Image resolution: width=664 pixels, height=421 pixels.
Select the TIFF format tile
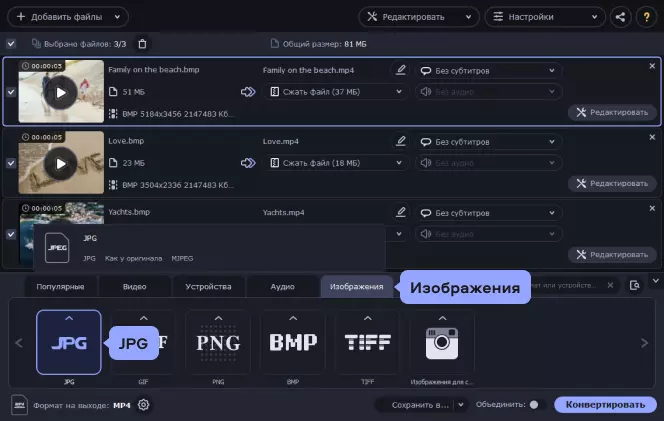pos(368,342)
